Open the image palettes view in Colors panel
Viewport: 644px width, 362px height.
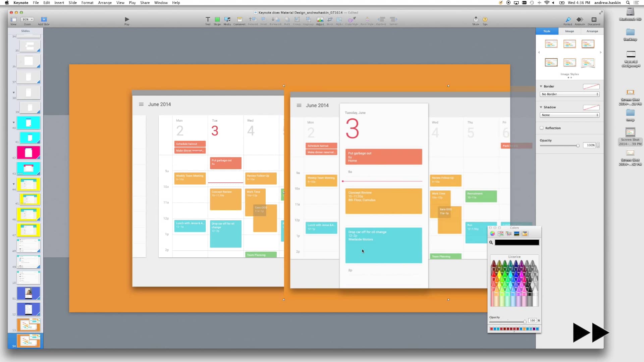[x=517, y=234]
